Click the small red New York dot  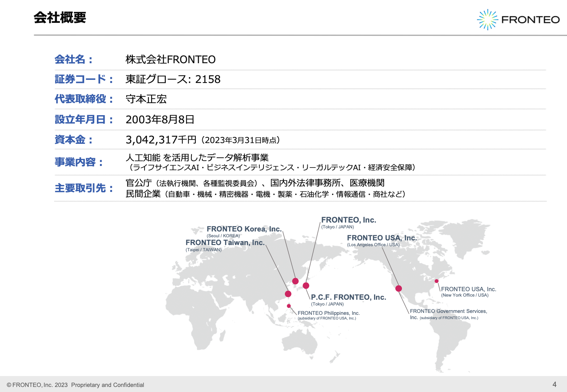(436, 281)
